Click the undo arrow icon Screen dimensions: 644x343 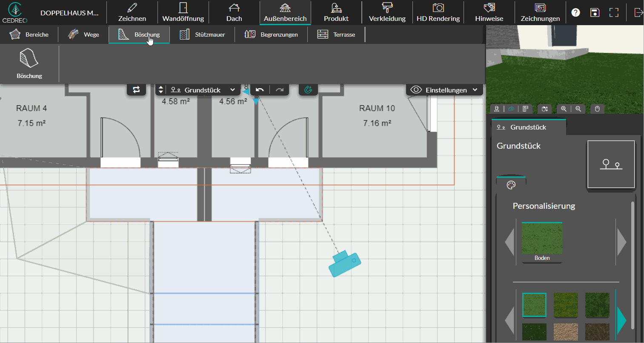pyautogui.click(x=260, y=89)
